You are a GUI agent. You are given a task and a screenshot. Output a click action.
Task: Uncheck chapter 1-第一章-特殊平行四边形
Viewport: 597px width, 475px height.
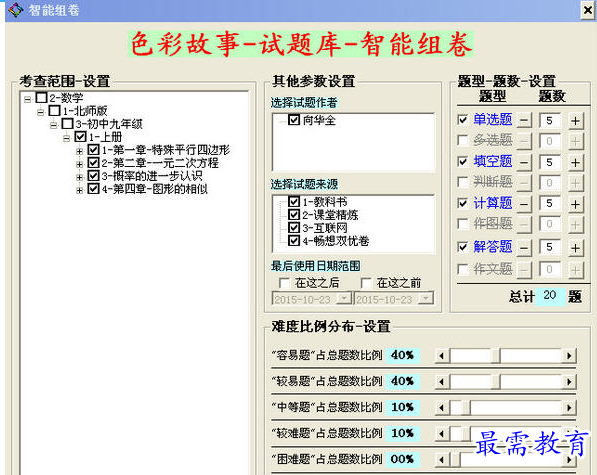pyautogui.click(x=93, y=149)
